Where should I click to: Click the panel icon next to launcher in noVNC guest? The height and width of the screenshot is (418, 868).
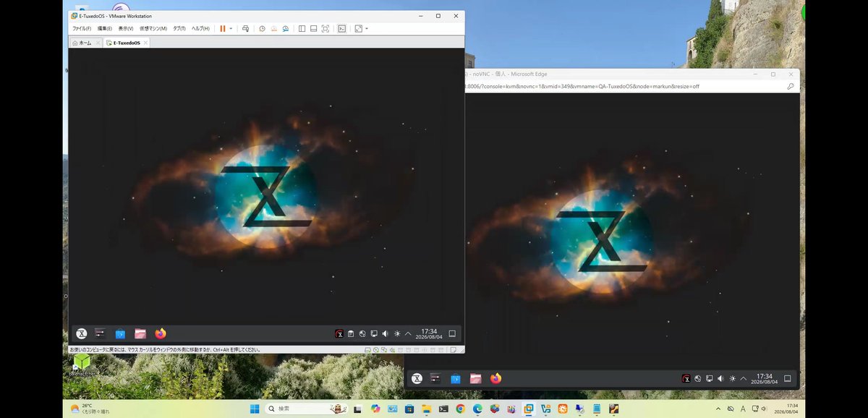[435, 378]
